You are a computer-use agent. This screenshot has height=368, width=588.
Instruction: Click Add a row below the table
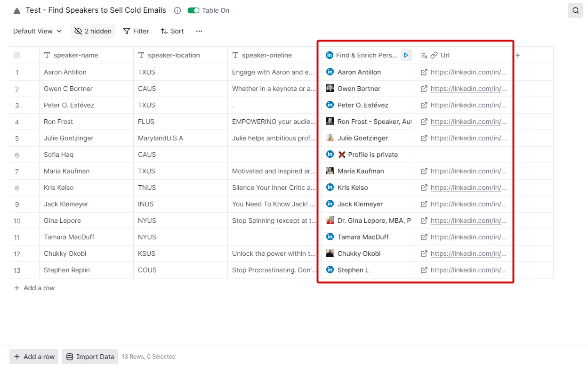pyautogui.click(x=34, y=288)
